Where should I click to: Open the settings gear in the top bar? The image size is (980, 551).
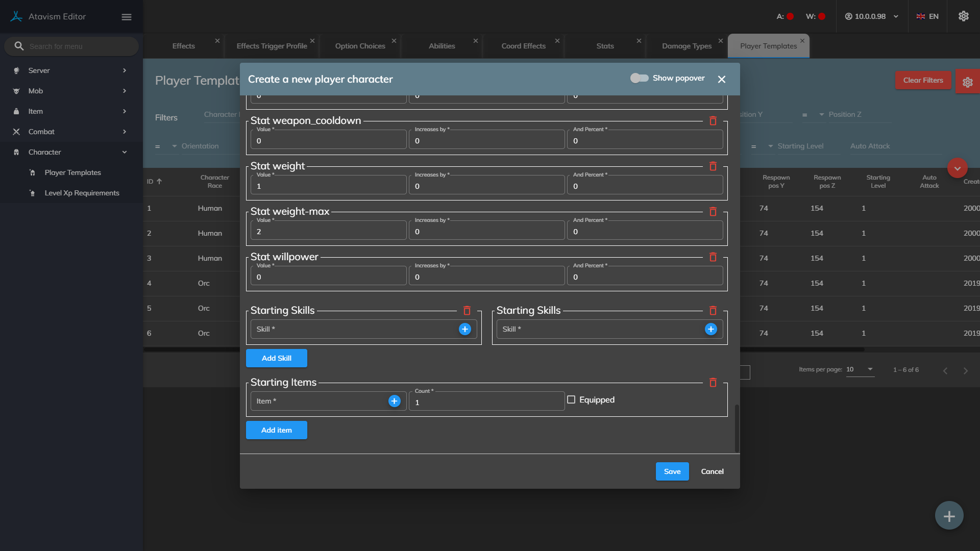click(x=963, y=16)
